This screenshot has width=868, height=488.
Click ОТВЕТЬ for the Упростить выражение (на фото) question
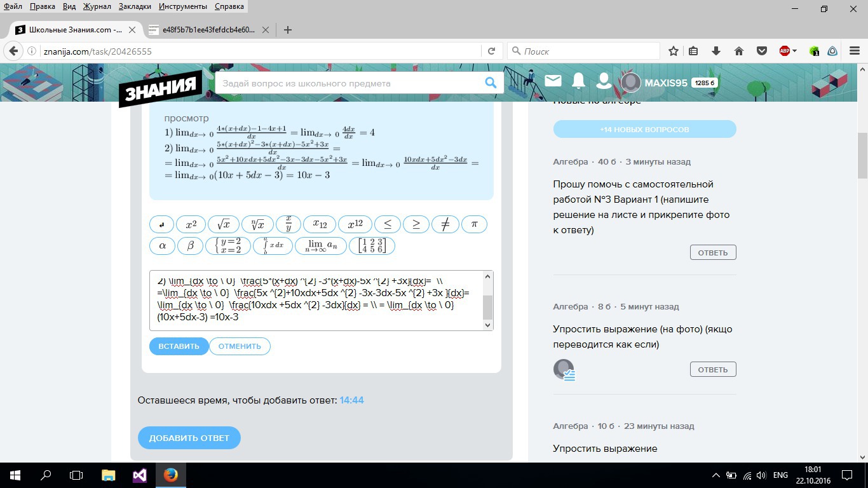pyautogui.click(x=713, y=369)
